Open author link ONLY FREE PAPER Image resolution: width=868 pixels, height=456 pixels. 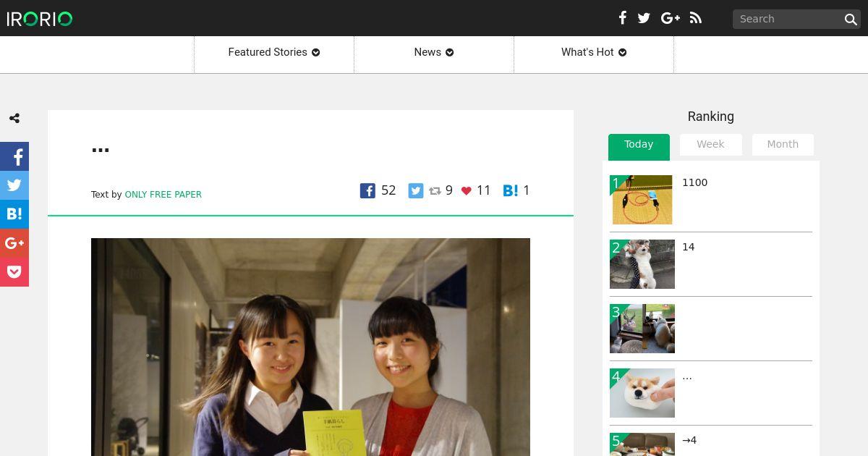(x=163, y=194)
